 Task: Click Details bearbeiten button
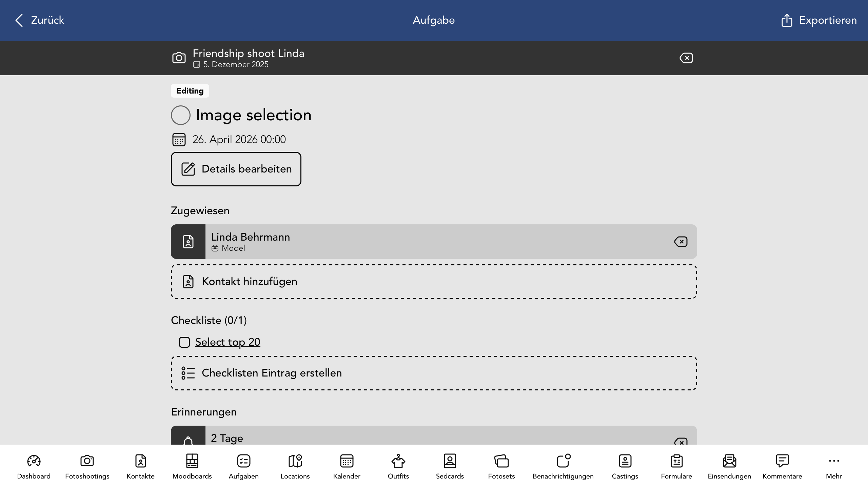[x=236, y=169]
